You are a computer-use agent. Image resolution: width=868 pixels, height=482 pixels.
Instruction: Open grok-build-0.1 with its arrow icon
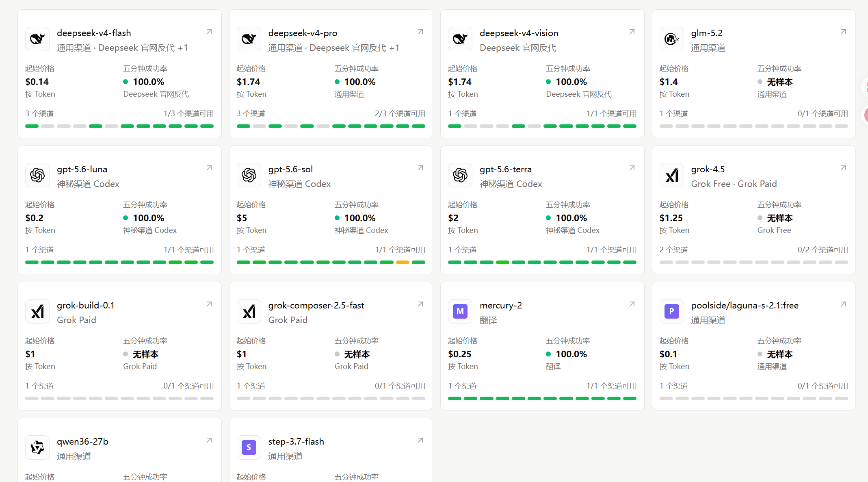click(x=209, y=304)
